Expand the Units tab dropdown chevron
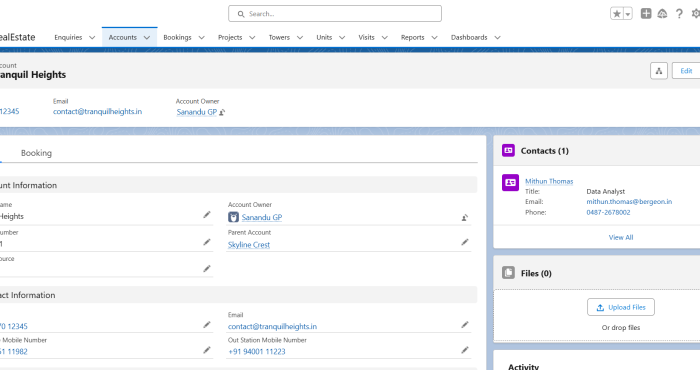 (x=342, y=37)
